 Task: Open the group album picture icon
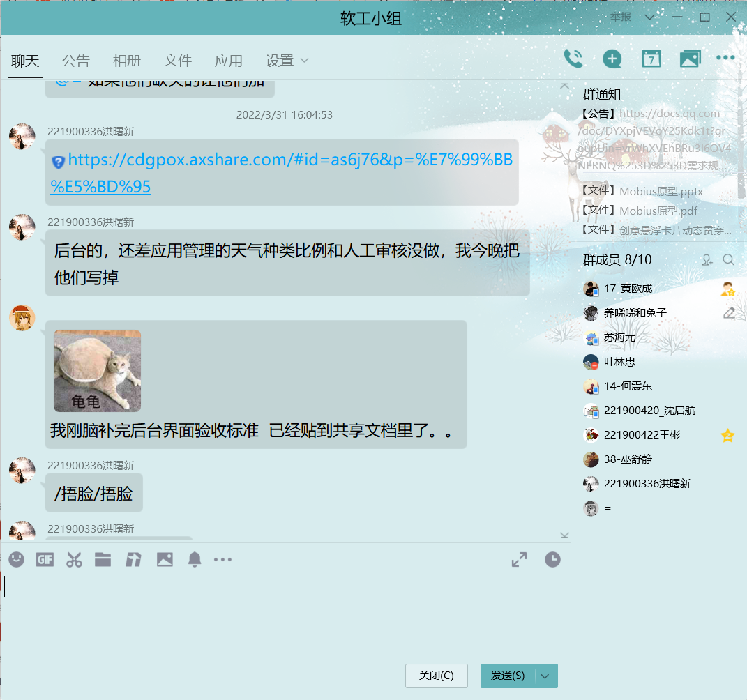690,59
